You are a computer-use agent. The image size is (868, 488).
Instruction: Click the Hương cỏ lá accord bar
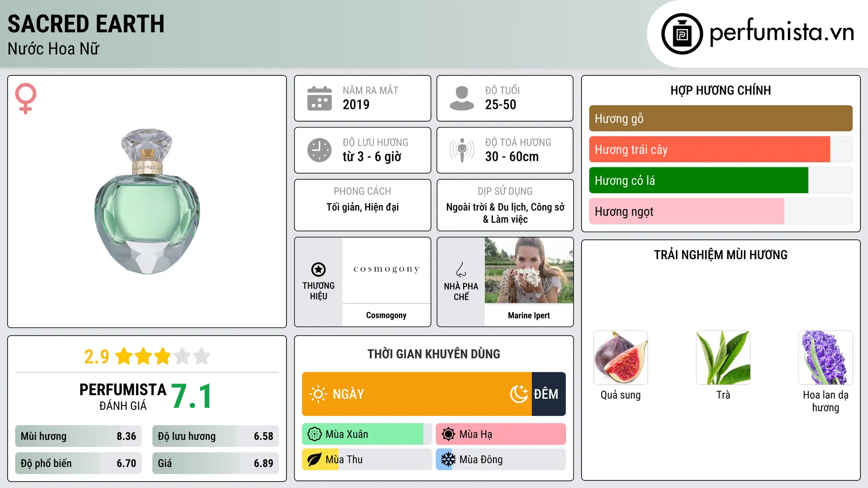tap(721, 180)
